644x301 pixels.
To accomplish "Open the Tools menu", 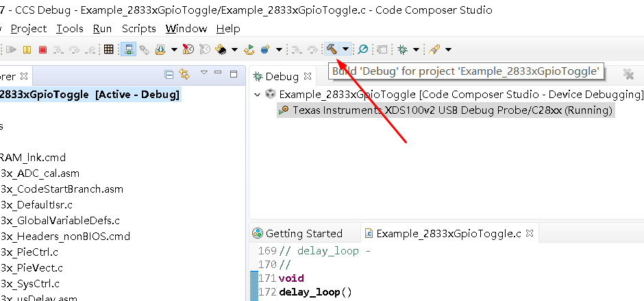I will pyautogui.click(x=70, y=29).
